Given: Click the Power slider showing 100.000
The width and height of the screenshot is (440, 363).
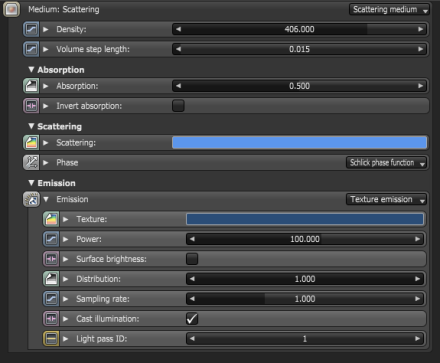Looking at the screenshot, I should (305, 239).
